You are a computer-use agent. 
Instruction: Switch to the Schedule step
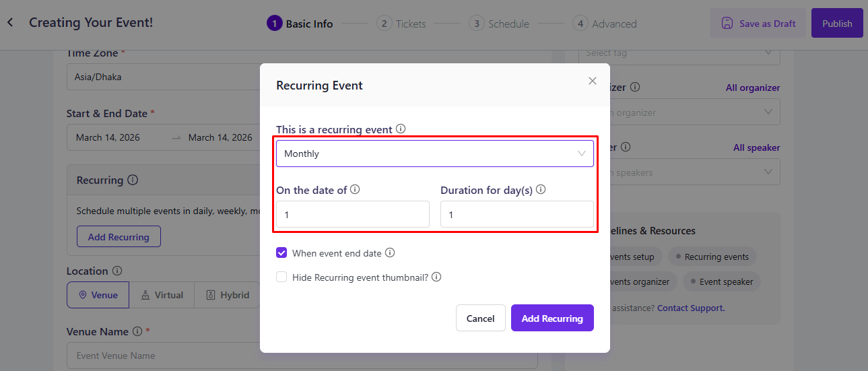coord(500,24)
